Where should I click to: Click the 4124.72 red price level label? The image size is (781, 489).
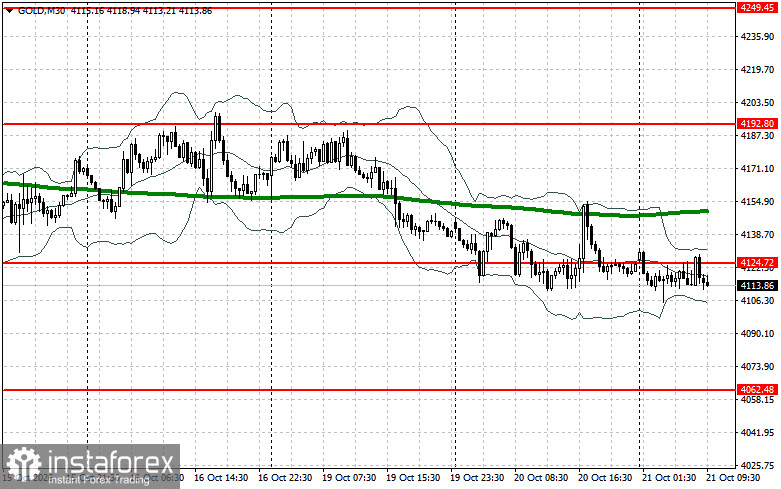758,262
